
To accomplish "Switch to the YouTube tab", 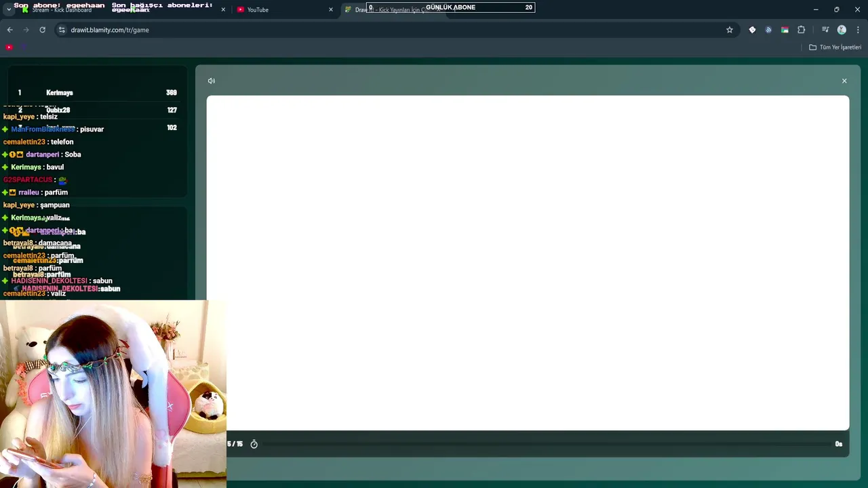I will [x=285, y=9].
